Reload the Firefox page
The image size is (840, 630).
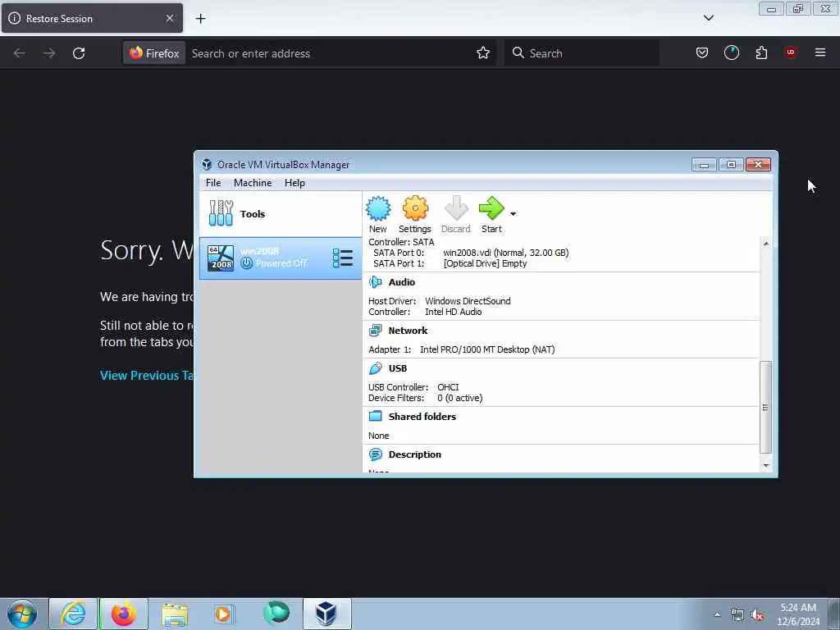coord(79,53)
